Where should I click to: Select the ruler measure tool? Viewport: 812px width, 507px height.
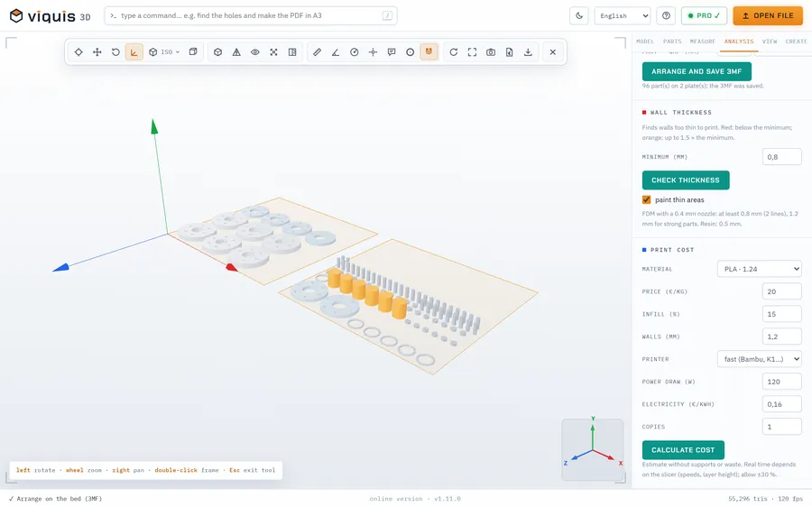pyautogui.click(x=317, y=51)
